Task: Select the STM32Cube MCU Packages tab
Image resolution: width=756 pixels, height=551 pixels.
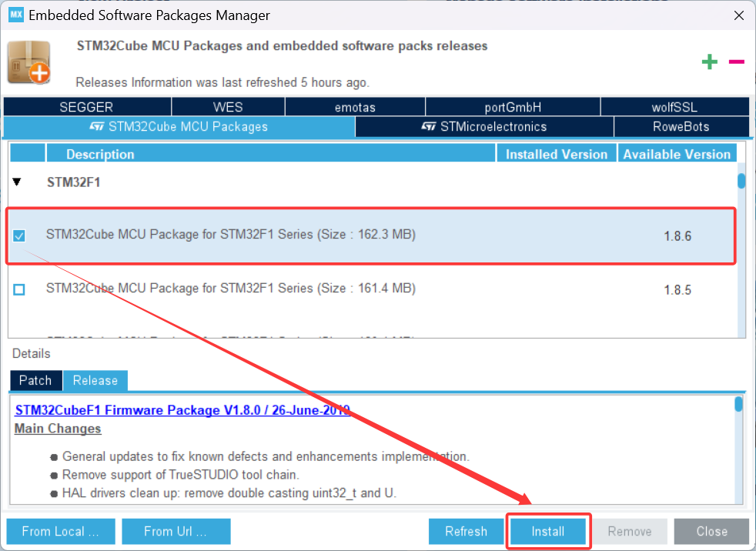Action: tap(179, 127)
